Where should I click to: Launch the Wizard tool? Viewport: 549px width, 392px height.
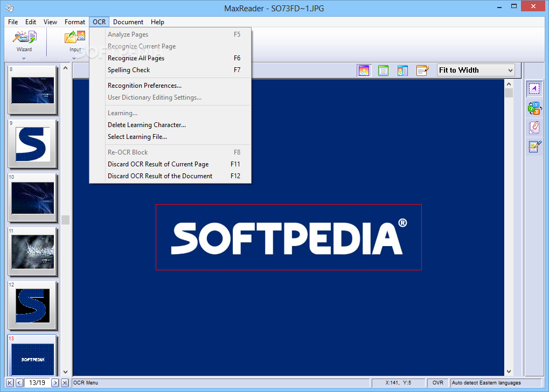pos(24,41)
